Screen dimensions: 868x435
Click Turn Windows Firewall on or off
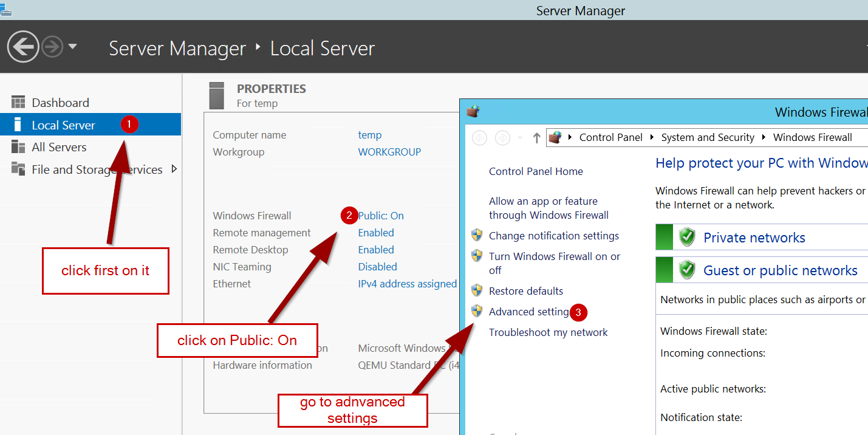(555, 263)
